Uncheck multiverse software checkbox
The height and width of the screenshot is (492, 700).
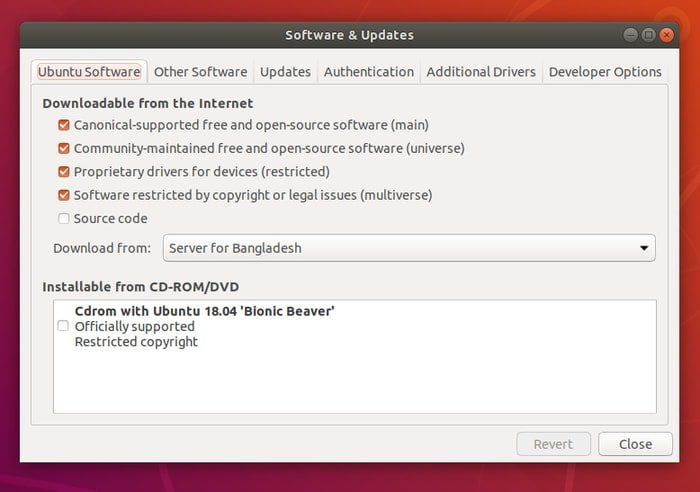[x=64, y=195]
